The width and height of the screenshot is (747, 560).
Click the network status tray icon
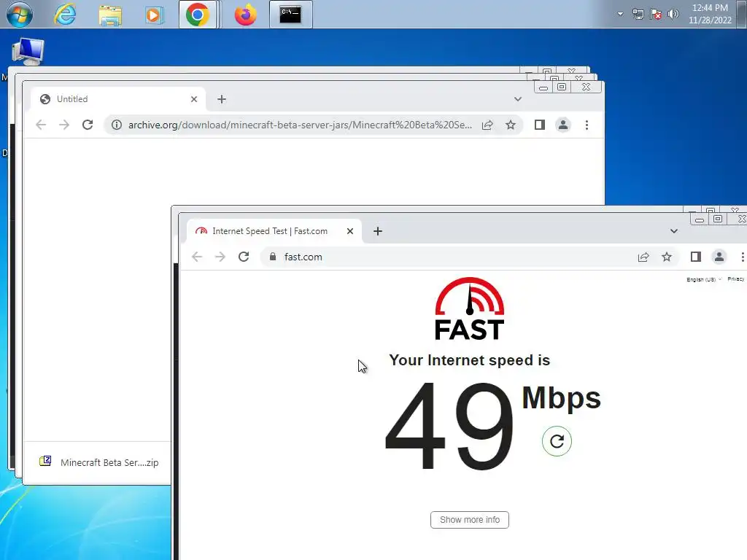pos(638,15)
